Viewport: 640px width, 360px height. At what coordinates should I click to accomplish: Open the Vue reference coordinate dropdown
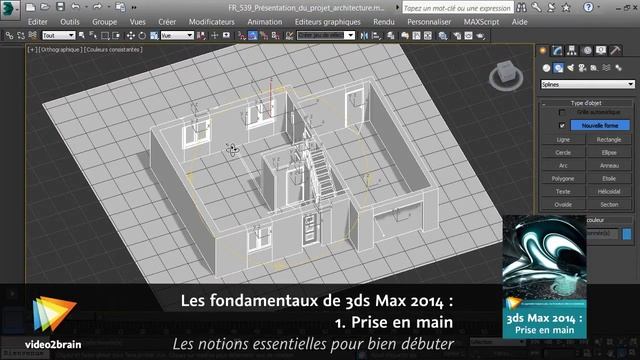click(x=177, y=36)
